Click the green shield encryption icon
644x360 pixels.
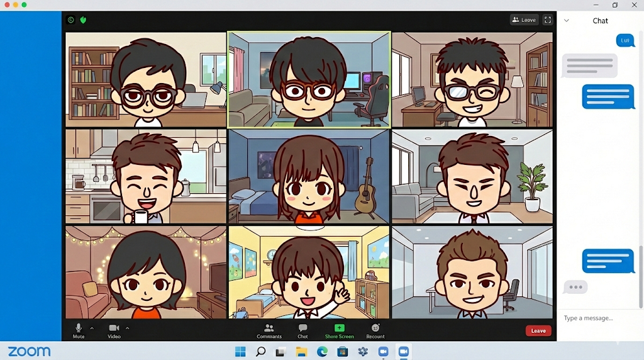[83, 20]
